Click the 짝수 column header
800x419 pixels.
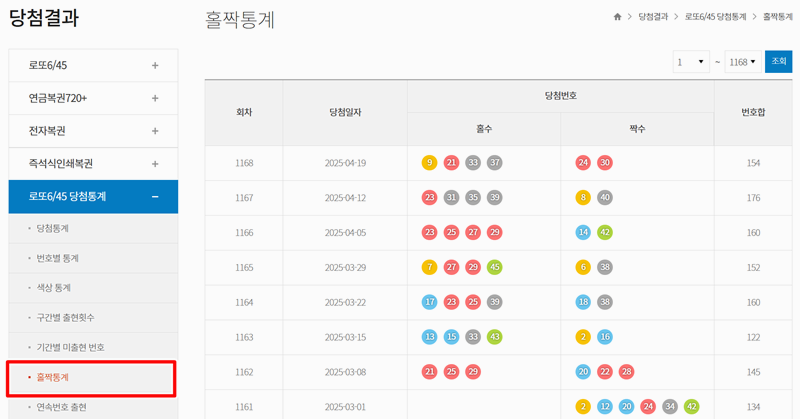coord(637,129)
